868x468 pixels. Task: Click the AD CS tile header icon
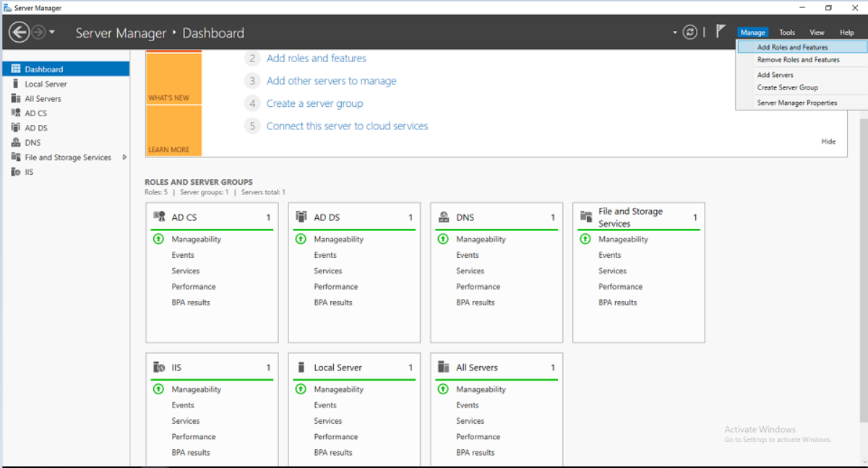coord(159,217)
